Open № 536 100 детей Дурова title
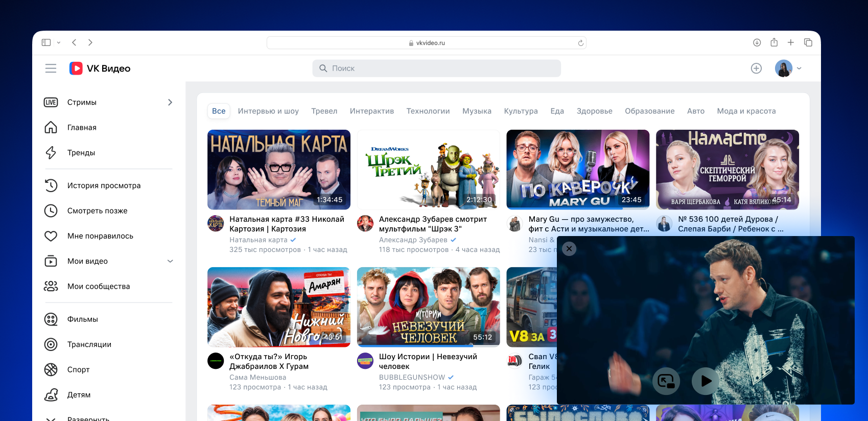Viewport: 868px width, 421px height. point(731,224)
